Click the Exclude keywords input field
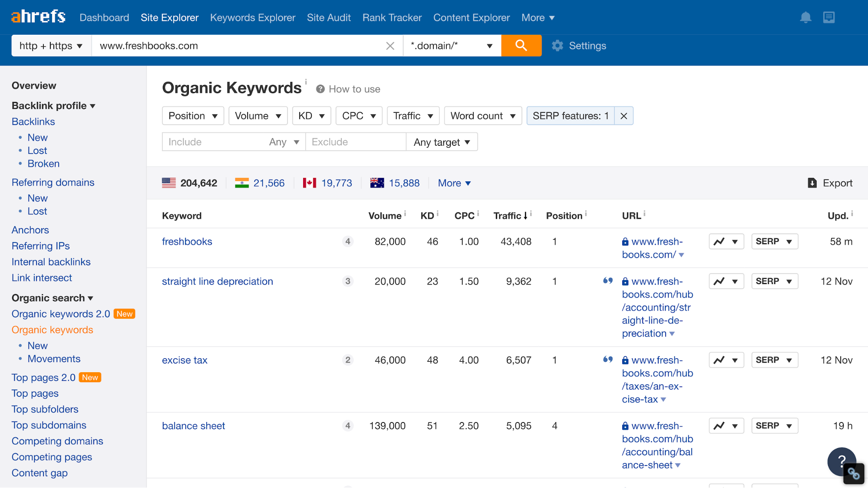The height and width of the screenshot is (488, 868). tap(356, 142)
